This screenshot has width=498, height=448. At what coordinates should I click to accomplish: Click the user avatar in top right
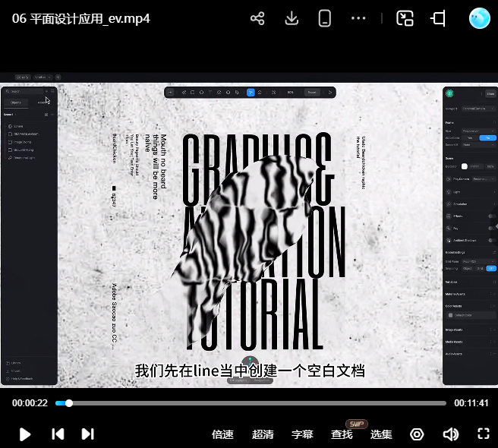coord(480,18)
